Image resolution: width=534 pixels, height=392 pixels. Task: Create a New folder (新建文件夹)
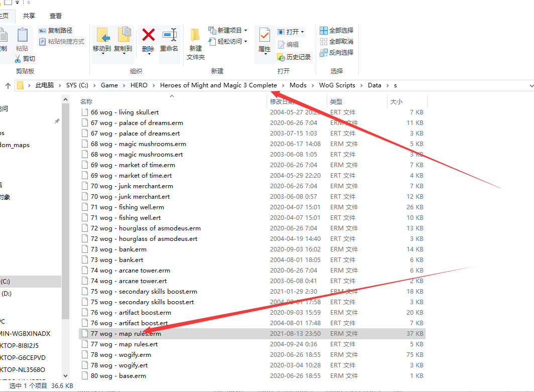196,44
